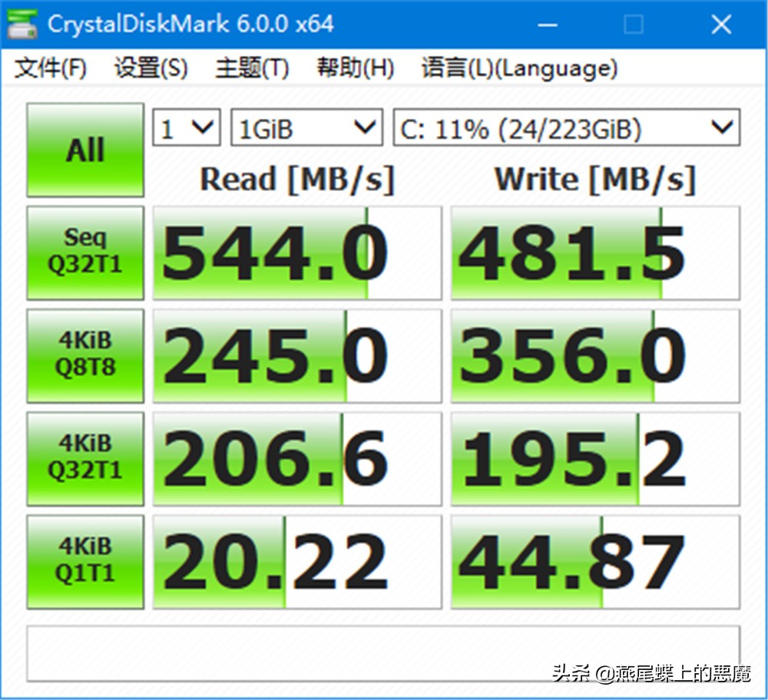The image size is (768, 700).
Task: Open the drive dropdown showing C: 11%
Action: click(x=566, y=127)
